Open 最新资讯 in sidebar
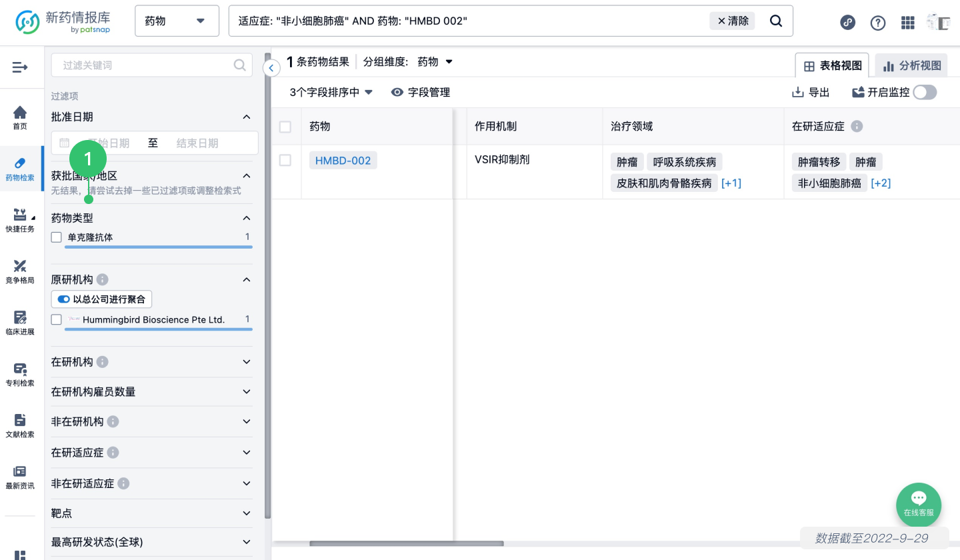This screenshot has height=560, width=960. point(20,477)
